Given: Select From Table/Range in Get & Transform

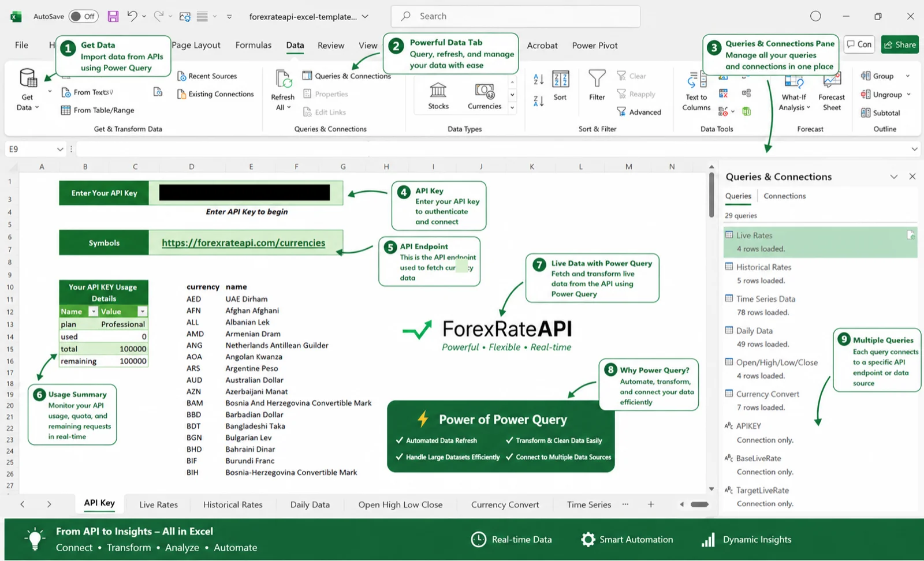Looking at the screenshot, I should click(98, 110).
